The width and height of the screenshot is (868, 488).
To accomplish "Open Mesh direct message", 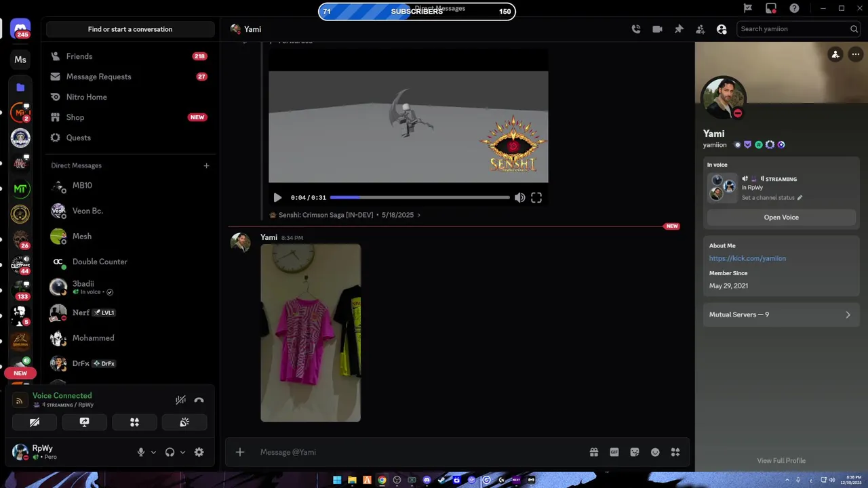I will [129, 236].
